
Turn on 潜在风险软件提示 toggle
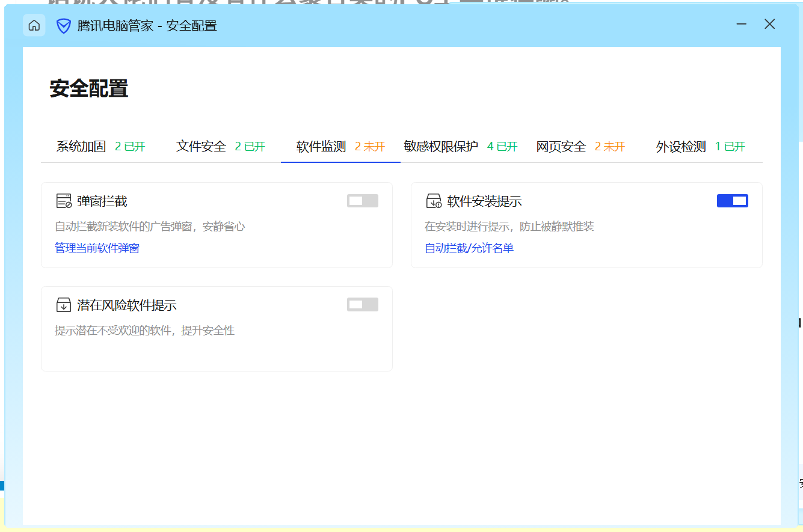tap(363, 305)
